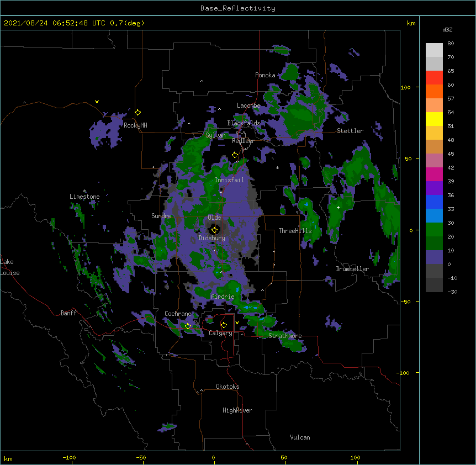Screen dimensions: 476x465
Task: Select the yellow station marker above Calgary label
Action: (224, 325)
